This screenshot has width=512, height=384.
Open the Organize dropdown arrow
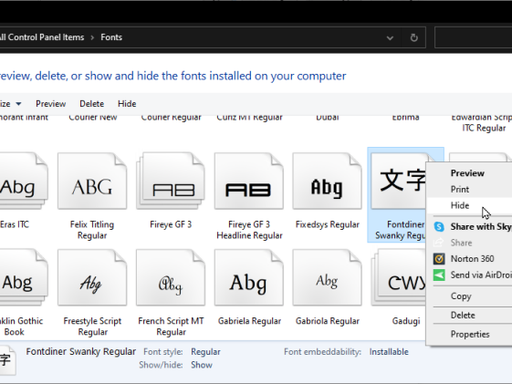(x=19, y=104)
